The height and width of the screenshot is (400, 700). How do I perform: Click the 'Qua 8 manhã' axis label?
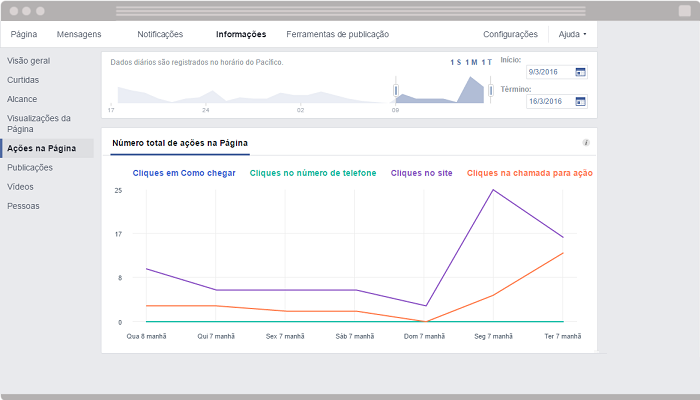[x=146, y=336]
